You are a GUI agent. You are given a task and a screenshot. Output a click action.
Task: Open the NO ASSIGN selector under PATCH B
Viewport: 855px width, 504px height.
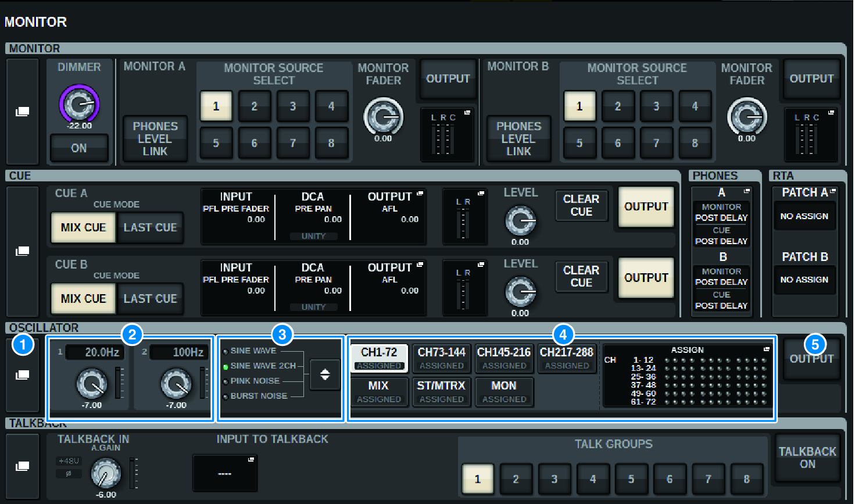pyautogui.click(x=805, y=280)
